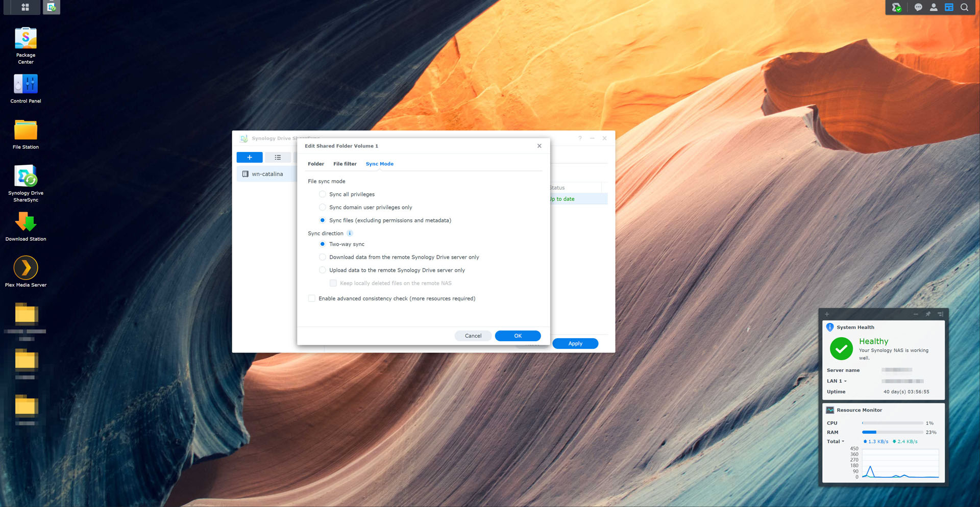Click the widget panel layout icon
Screen dimensions: 980x507
(x=940, y=314)
